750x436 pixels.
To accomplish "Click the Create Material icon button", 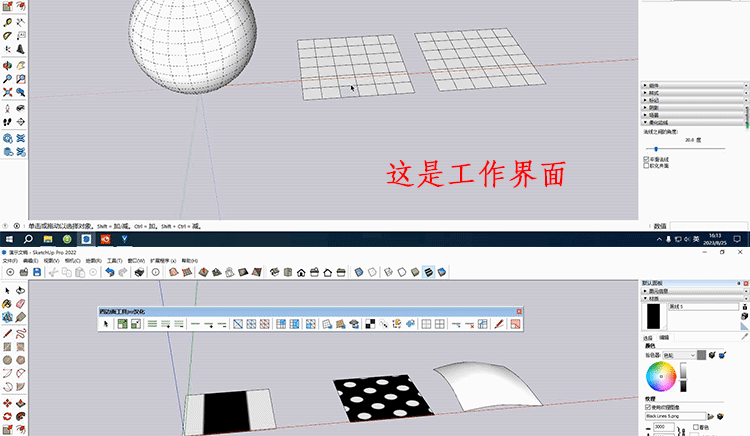I will [x=744, y=316].
